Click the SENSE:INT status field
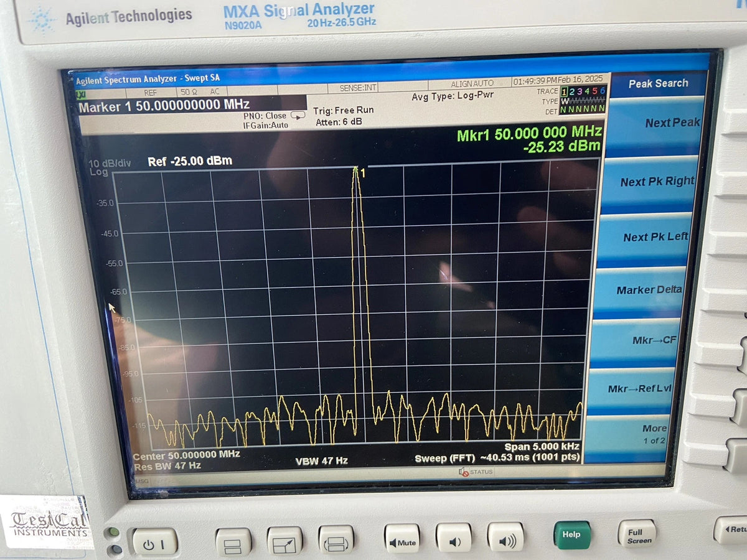Image resolution: width=747 pixels, height=560 pixels. coord(358,88)
